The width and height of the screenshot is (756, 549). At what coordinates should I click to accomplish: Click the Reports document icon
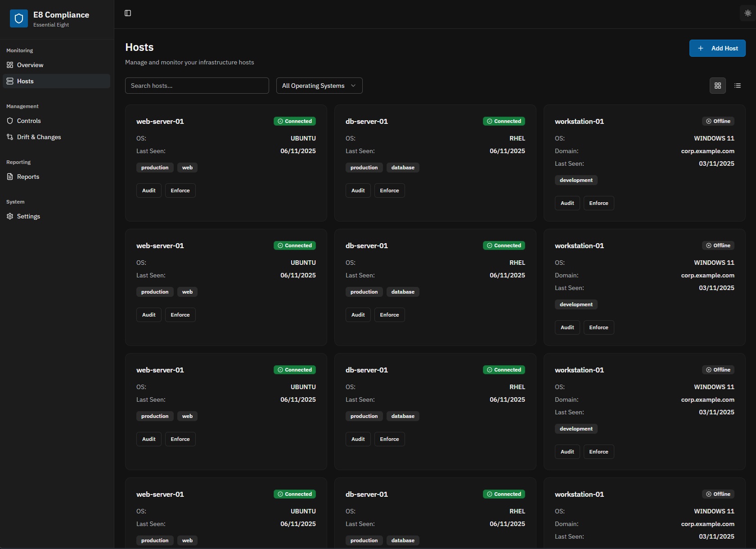click(10, 177)
